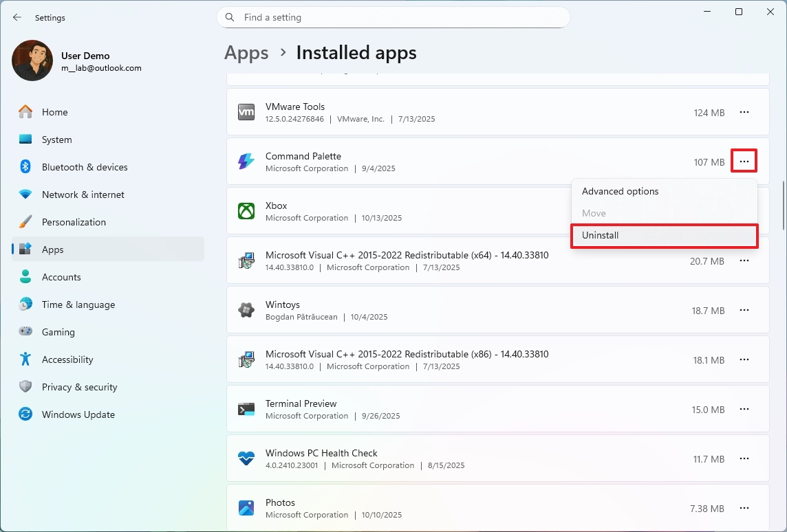Open the more options menu for Photos
This screenshot has width=787, height=532.
(744, 508)
